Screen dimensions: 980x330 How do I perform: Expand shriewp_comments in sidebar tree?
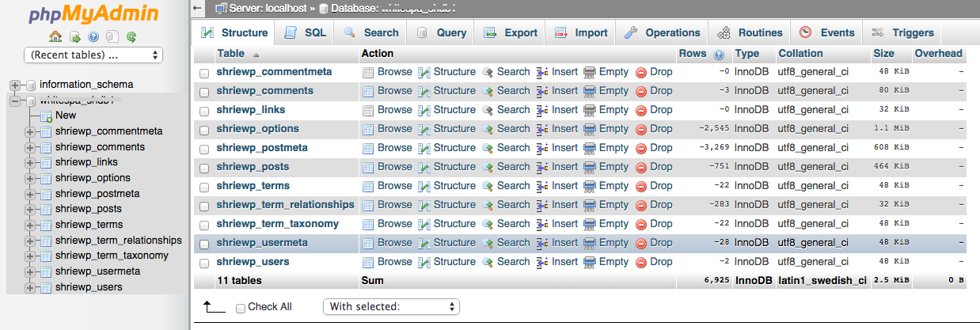(x=30, y=147)
